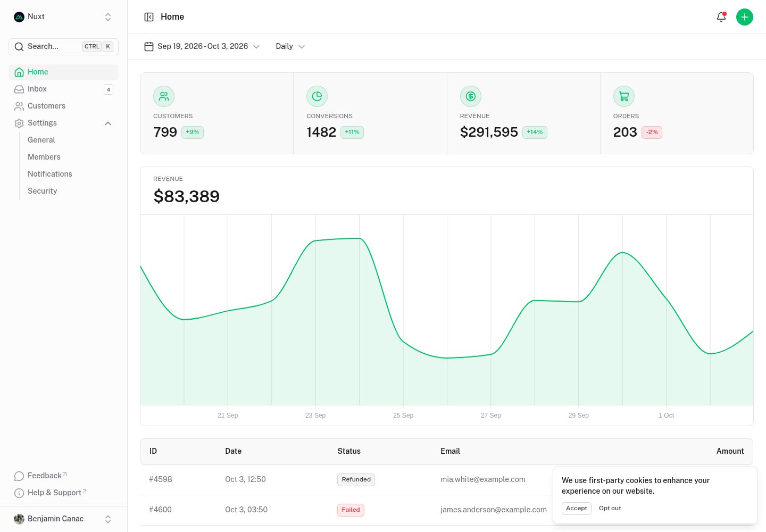The image size is (766, 532).
Task: Accept the cookies notice
Action: (577, 509)
